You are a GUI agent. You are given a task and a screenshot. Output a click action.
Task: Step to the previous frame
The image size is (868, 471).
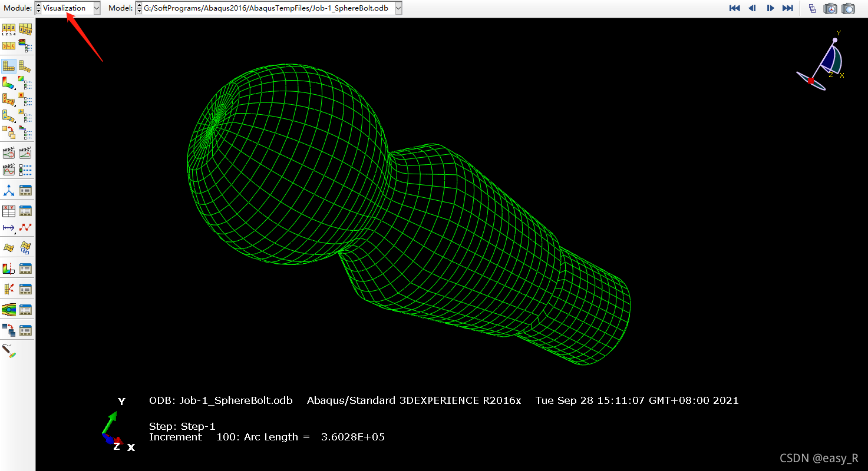752,8
